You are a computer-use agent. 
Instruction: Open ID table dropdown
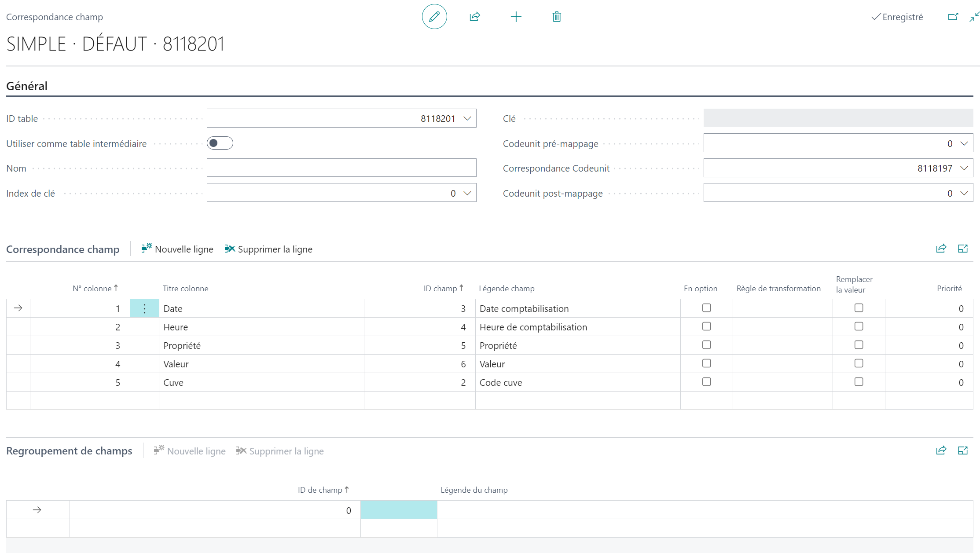[x=467, y=118]
